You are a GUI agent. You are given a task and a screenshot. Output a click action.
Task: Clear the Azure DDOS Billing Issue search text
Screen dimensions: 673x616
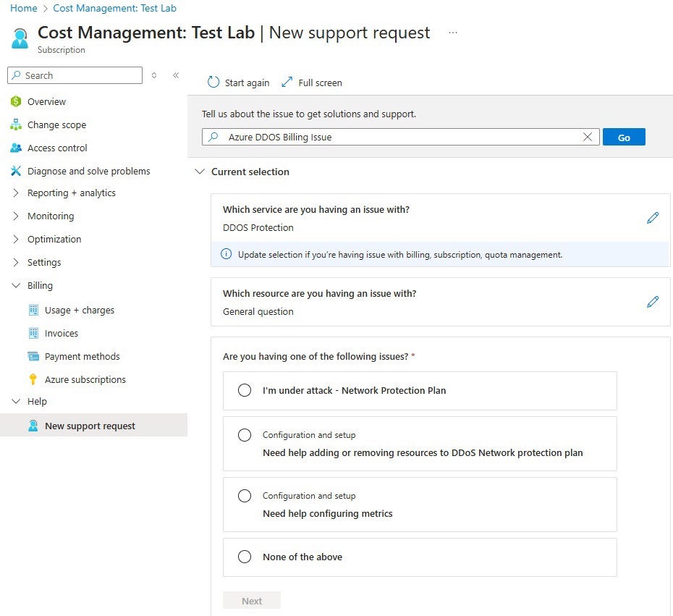[x=588, y=137]
